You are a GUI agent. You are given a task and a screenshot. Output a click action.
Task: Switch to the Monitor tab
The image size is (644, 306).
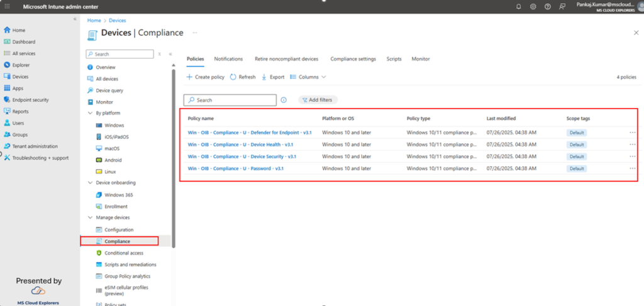(421, 59)
